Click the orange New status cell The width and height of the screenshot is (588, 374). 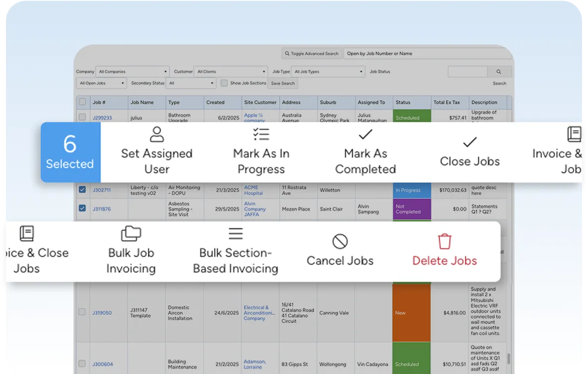[x=411, y=313]
